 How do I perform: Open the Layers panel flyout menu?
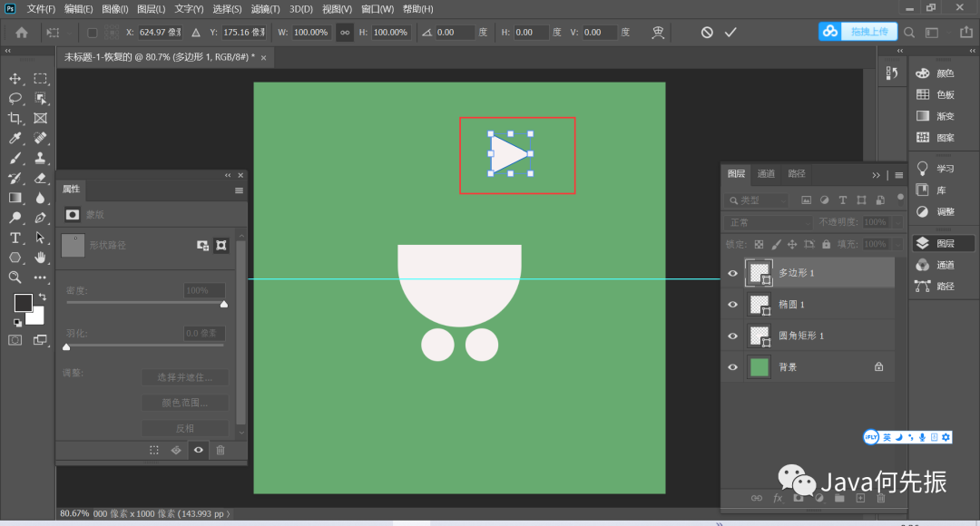coord(899,175)
